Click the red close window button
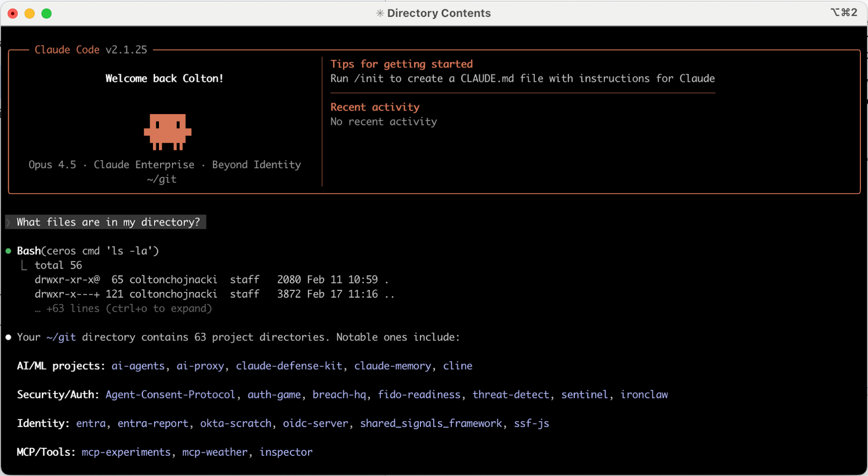The height and width of the screenshot is (476, 868). pos(12,13)
